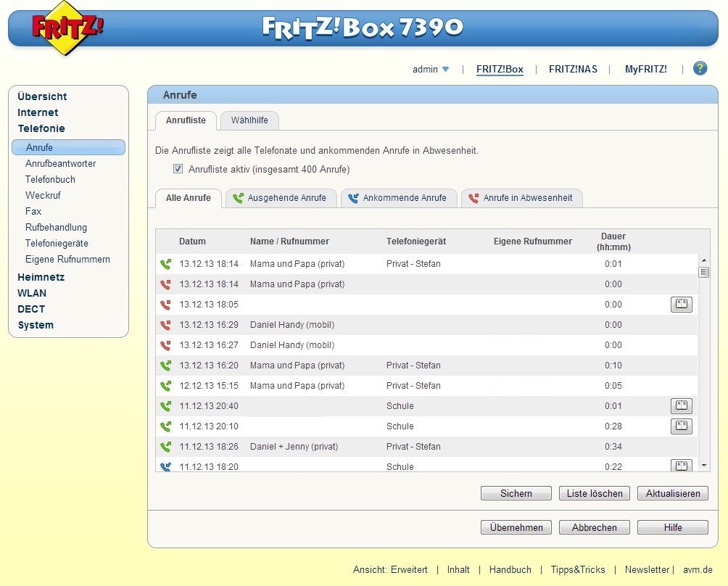The image size is (728, 586).
Task: Click outgoing call icon on 11.12.13 20:10 row
Action: pos(165,426)
